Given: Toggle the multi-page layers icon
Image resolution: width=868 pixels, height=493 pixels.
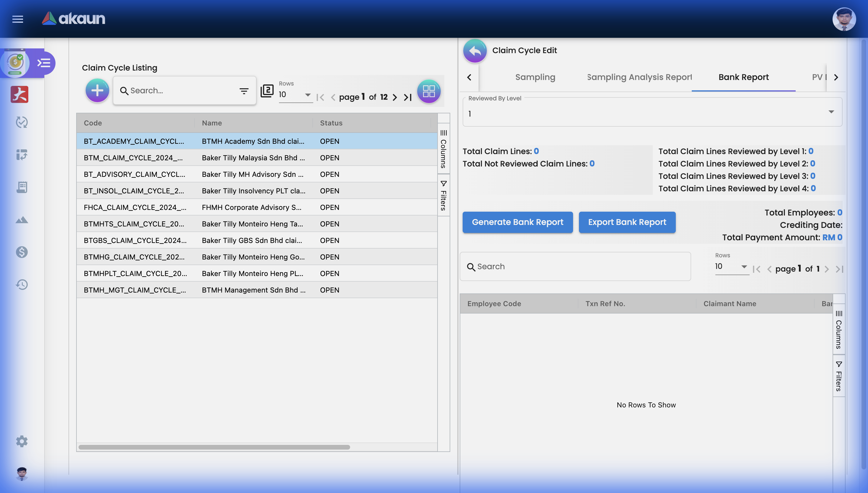Looking at the screenshot, I should pyautogui.click(x=267, y=91).
